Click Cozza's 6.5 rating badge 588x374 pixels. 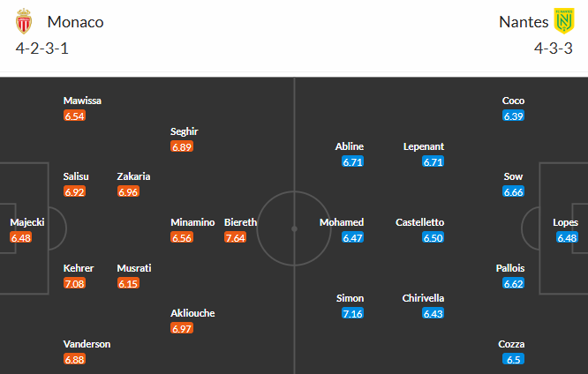513,359
